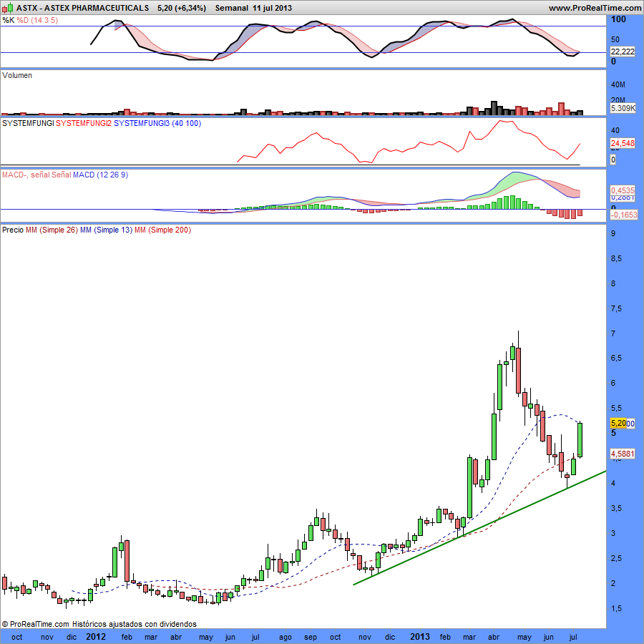
Task: Click the 100 level on stochastic axis
Action: 618,19
